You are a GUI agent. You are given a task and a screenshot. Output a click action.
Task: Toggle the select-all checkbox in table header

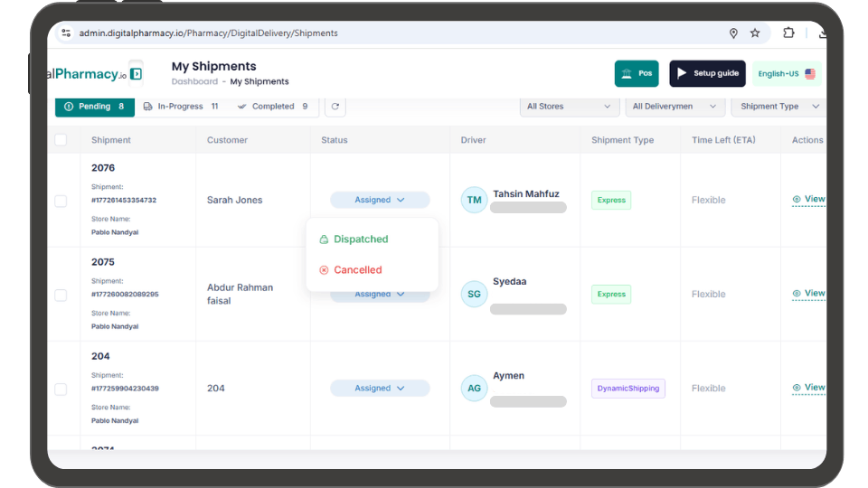pos(61,140)
